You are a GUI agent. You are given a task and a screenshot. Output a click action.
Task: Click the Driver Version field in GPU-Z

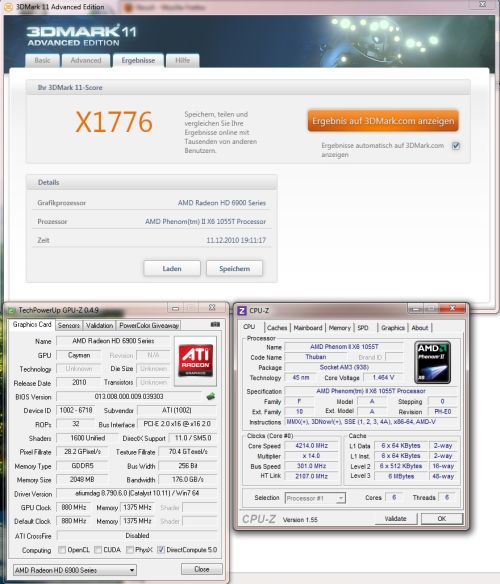click(137, 493)
